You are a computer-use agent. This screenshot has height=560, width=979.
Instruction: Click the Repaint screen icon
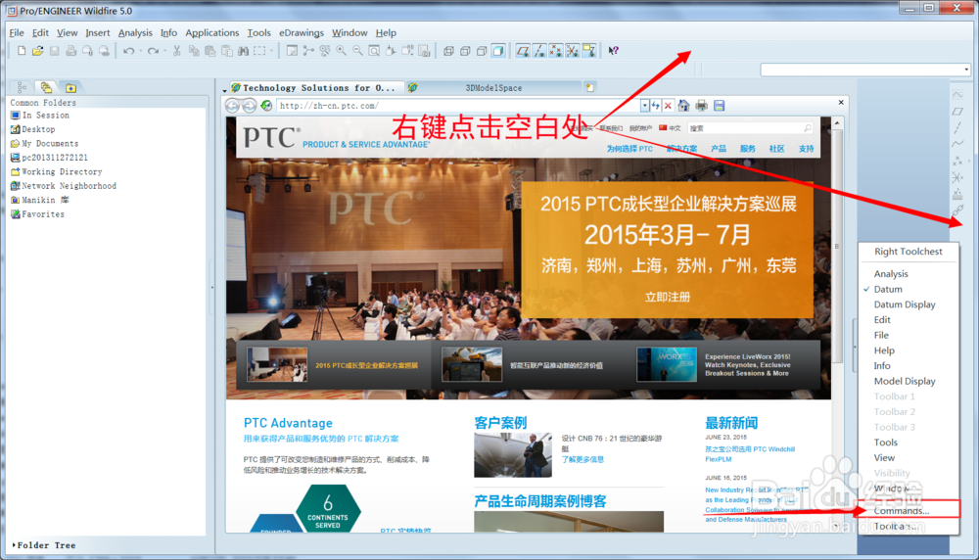point(292,51)
